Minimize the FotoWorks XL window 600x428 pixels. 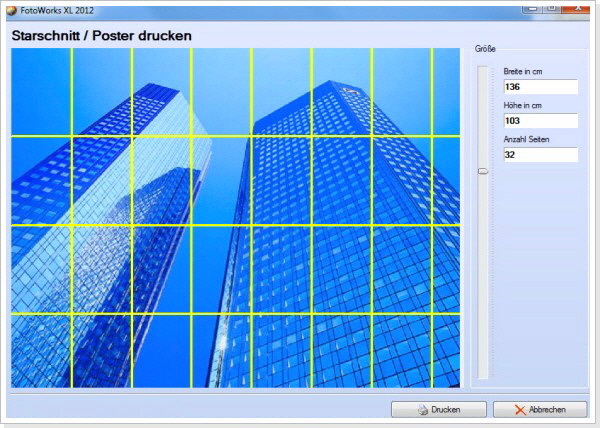point(530,8)
